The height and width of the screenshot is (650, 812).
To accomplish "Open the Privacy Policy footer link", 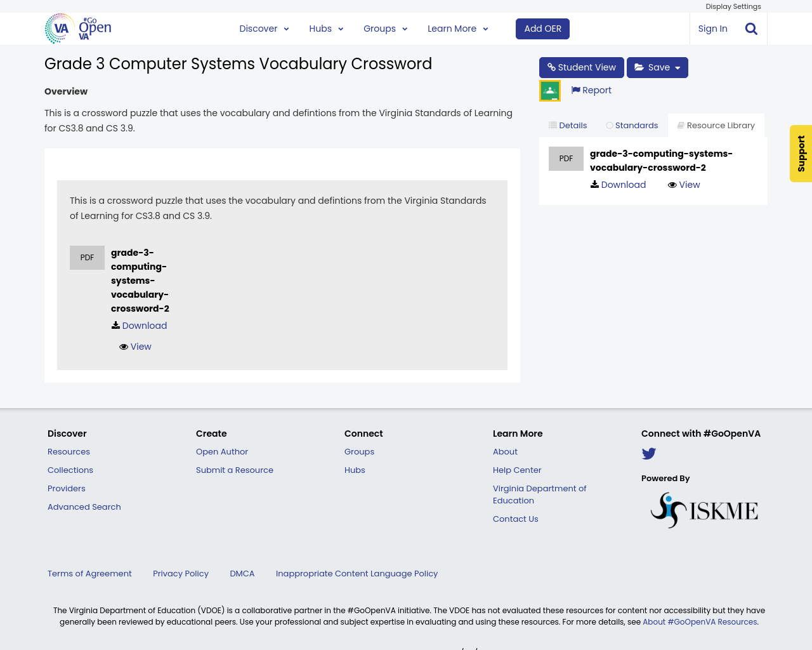I will tap(180, 573).
